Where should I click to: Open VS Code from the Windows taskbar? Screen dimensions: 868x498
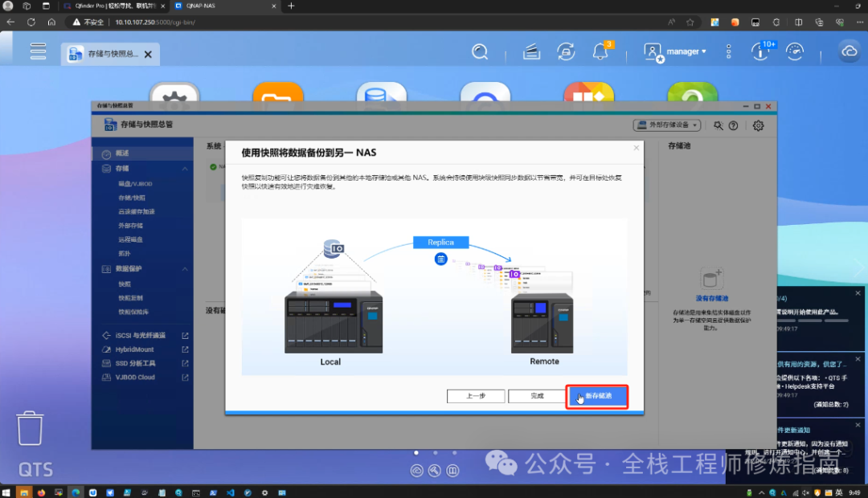point(231,492)
